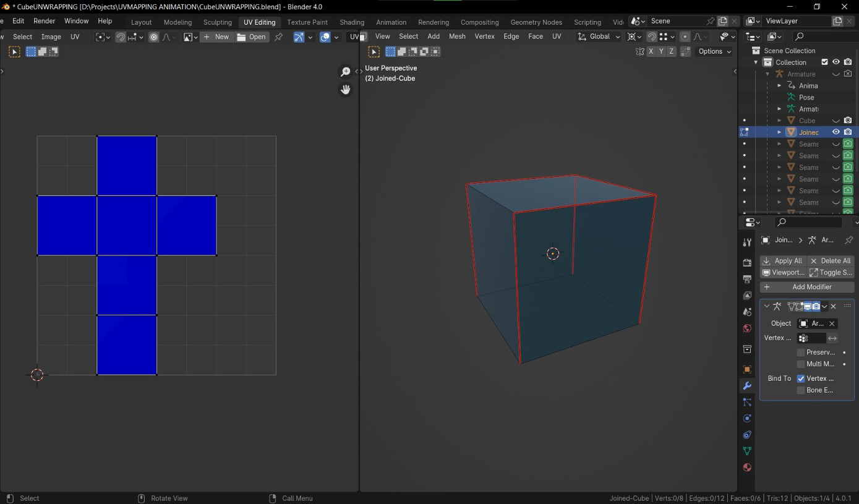859x504 pixels.
Task: Open the Object Data properties tab
Action: coord(747,451)
